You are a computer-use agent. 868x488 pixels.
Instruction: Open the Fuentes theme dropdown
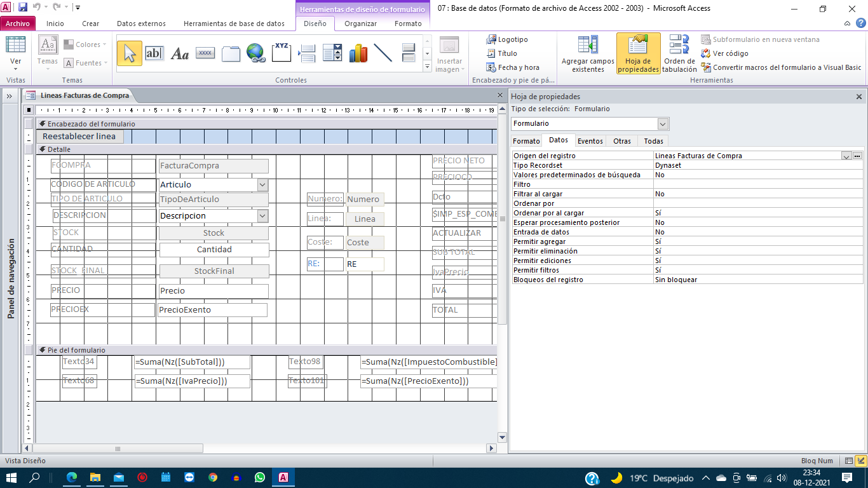pyautogui.click(x=85, y=63)
